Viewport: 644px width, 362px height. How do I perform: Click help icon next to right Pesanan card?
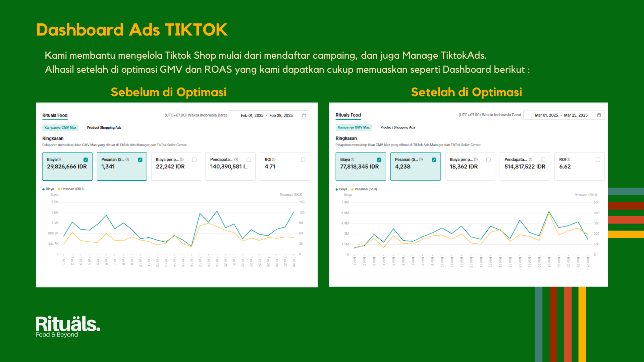click(x=421, y=160)
